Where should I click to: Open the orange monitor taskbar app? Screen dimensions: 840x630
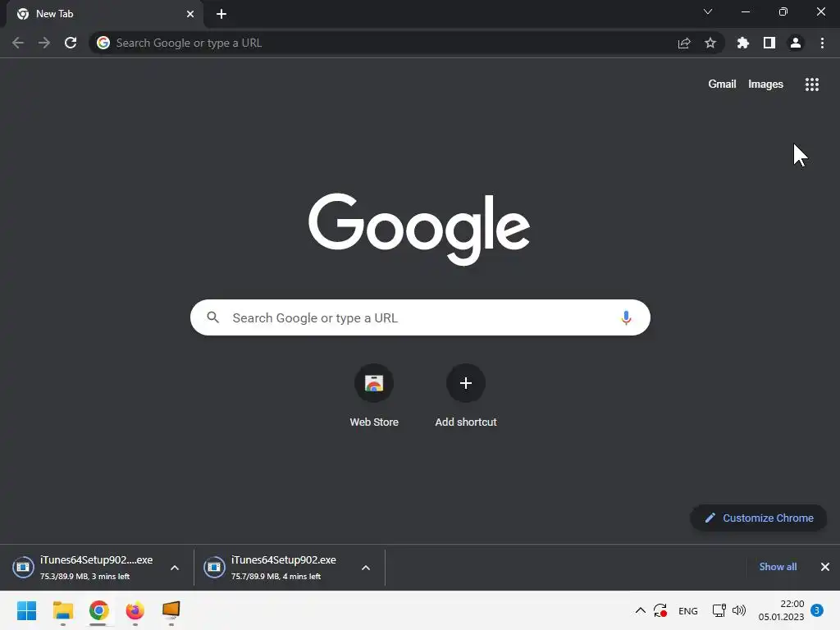tap(171, 610)
